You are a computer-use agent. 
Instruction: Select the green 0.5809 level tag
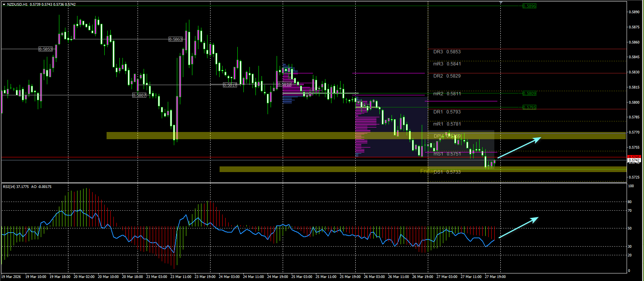tap(529, 93)
